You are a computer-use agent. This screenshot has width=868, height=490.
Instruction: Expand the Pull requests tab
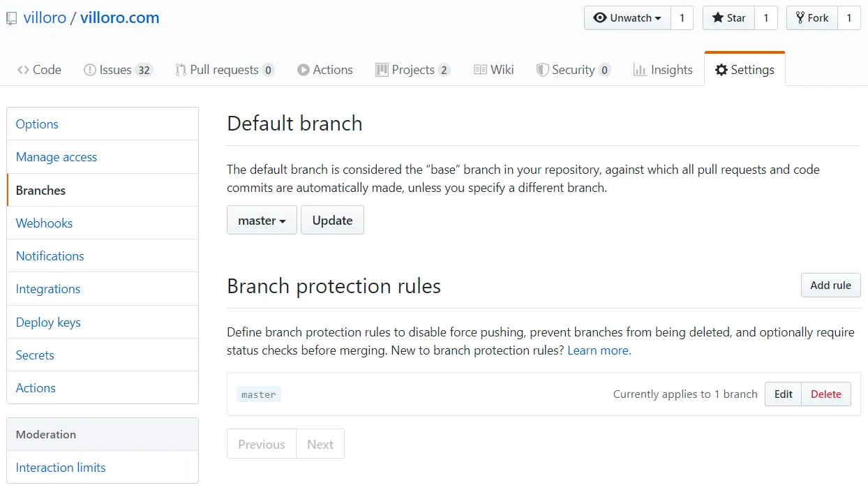click(x=225, y=69)
